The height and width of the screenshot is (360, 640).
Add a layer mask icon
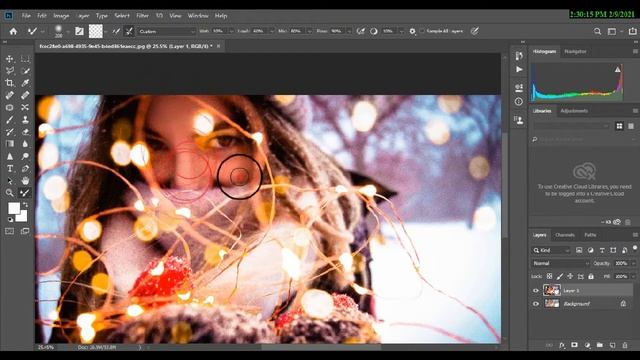pos(574,345)
